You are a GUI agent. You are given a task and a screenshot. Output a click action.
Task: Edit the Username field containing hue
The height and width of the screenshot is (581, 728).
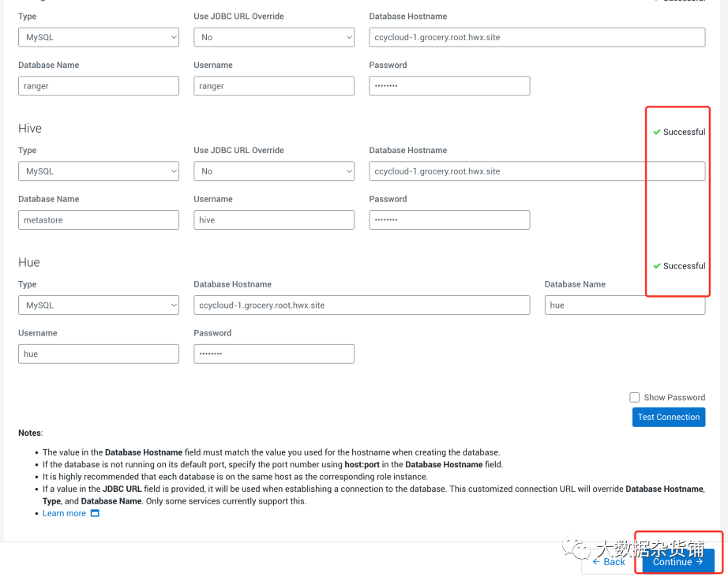pyautogui.click(x=99, y=354)
